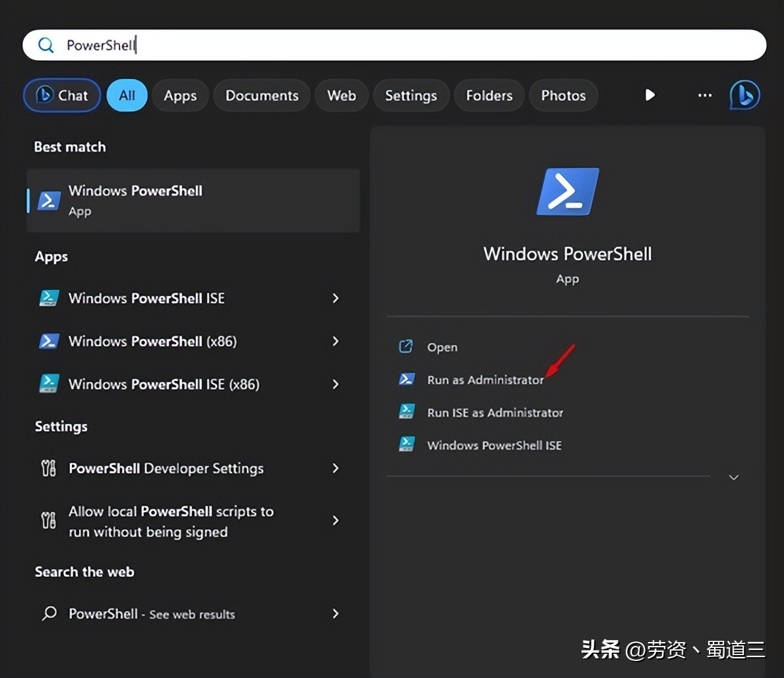Screen dimensions: 784x678
Task: Switch to the Chat tab
Action: 62,95
